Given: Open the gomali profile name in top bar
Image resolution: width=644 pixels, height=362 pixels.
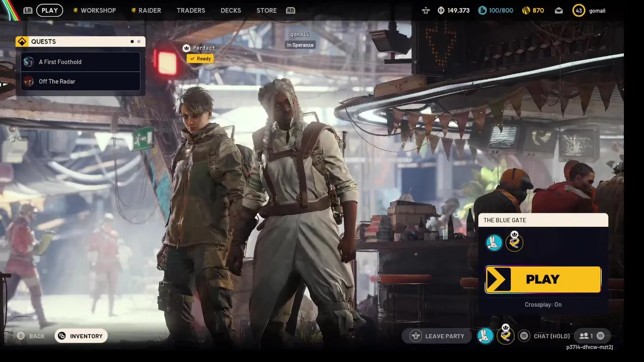Looking at the screenshot, I should tap(597, 11).
